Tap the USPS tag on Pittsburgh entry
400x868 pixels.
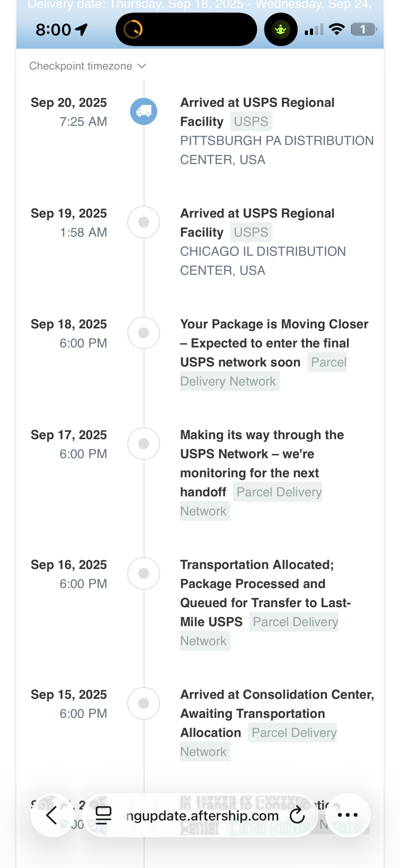coord(251,122)
